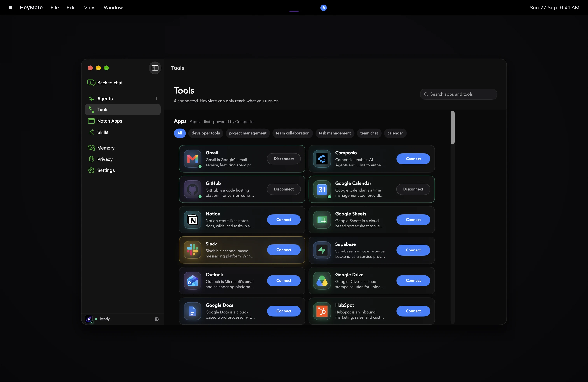The width and height of the screenshot is (588, 382).
Task: Disconnect GitHub
Action: pos(284,189)
